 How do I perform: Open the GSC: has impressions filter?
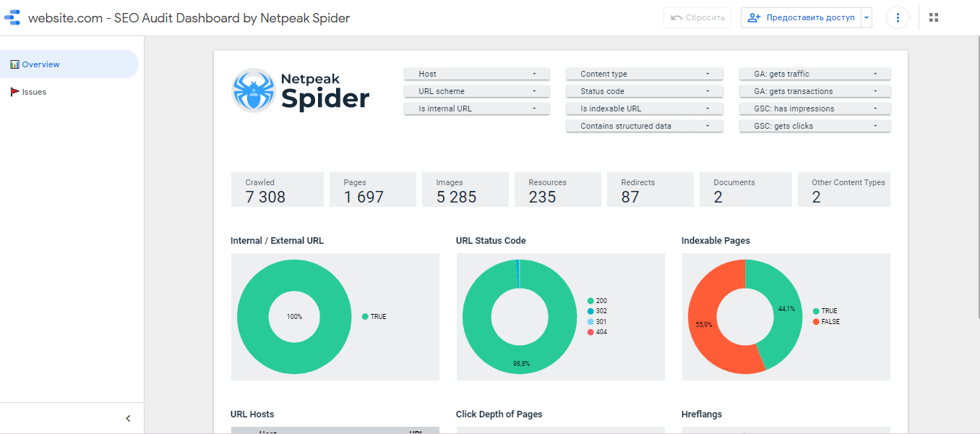pyautogui.click(x=815, y=109)
